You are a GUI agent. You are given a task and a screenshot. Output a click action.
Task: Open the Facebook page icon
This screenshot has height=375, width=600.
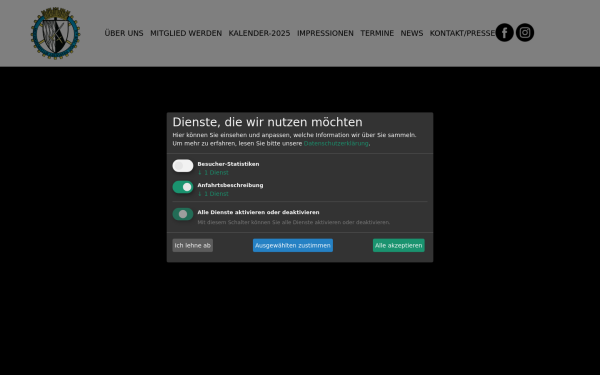pos(504,33)
